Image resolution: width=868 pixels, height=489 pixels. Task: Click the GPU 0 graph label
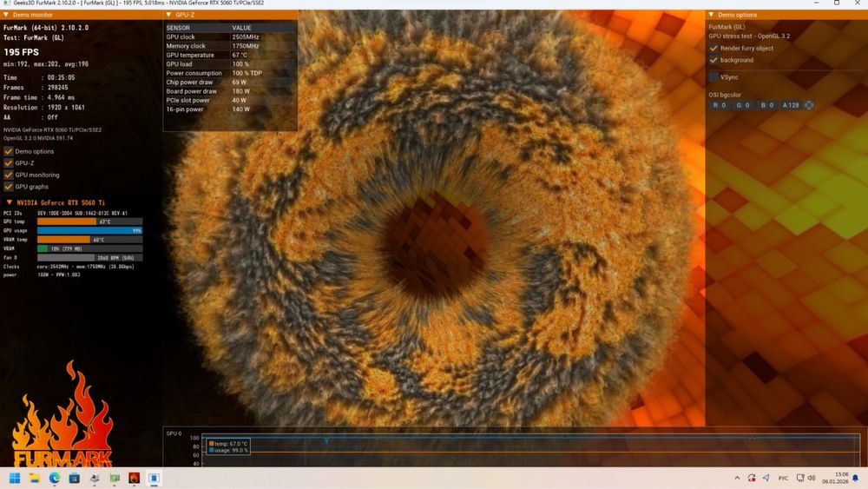point(174,433)
